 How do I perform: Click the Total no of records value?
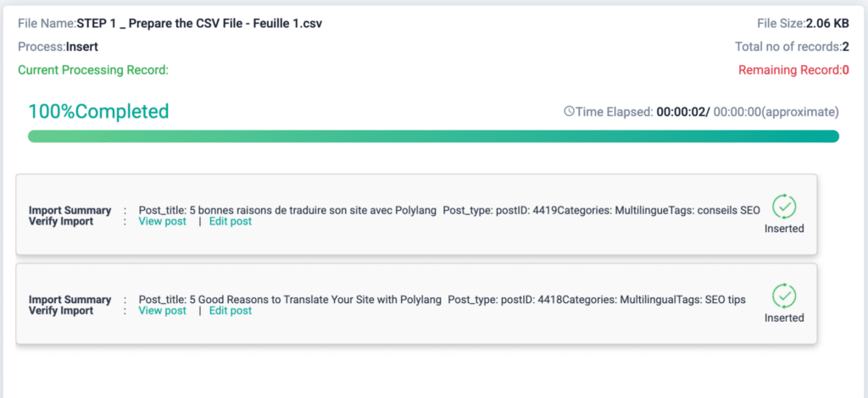[845, 47]
